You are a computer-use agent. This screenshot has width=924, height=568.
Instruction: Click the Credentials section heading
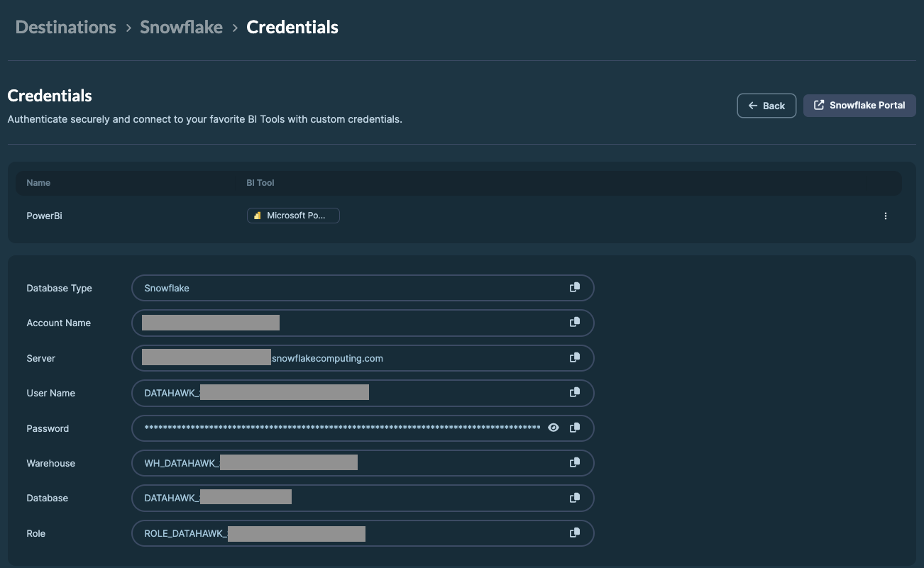[x=50, y=96]
